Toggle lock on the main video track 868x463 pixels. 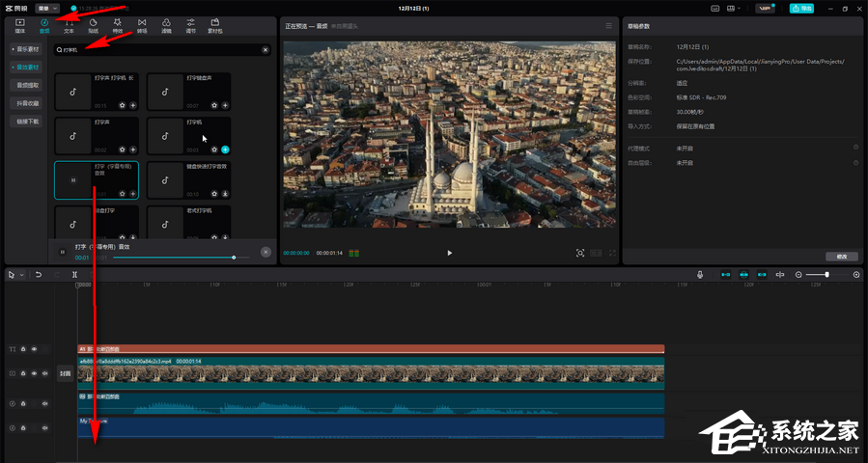click(x=23, y=372)
